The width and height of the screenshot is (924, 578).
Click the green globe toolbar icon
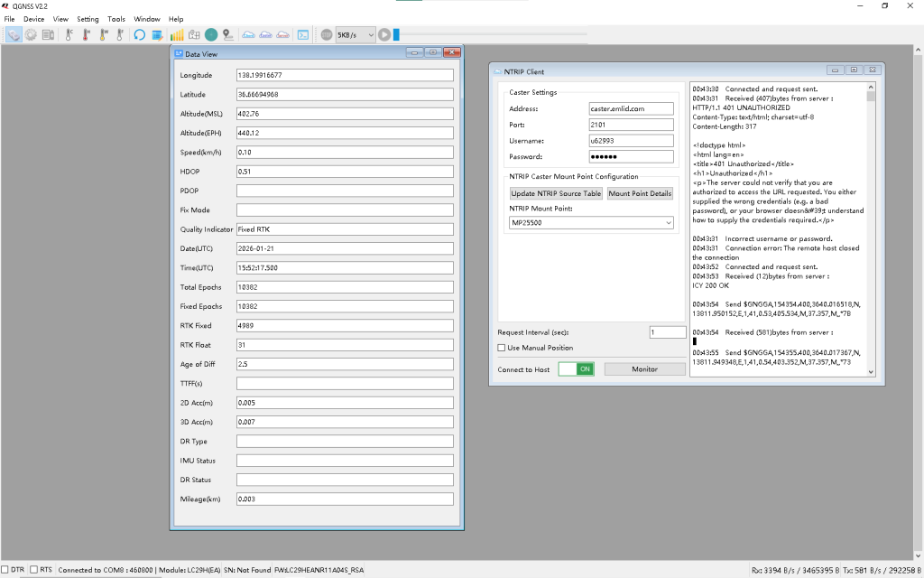coord(210,35)
